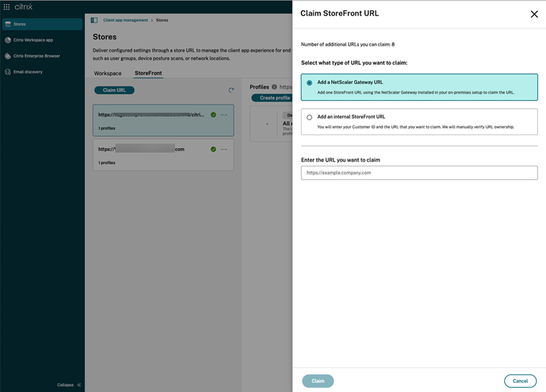This screenshot has height=392, width=546.
Task: Click the Stores icon in sidebar
Action: (8, 25)
